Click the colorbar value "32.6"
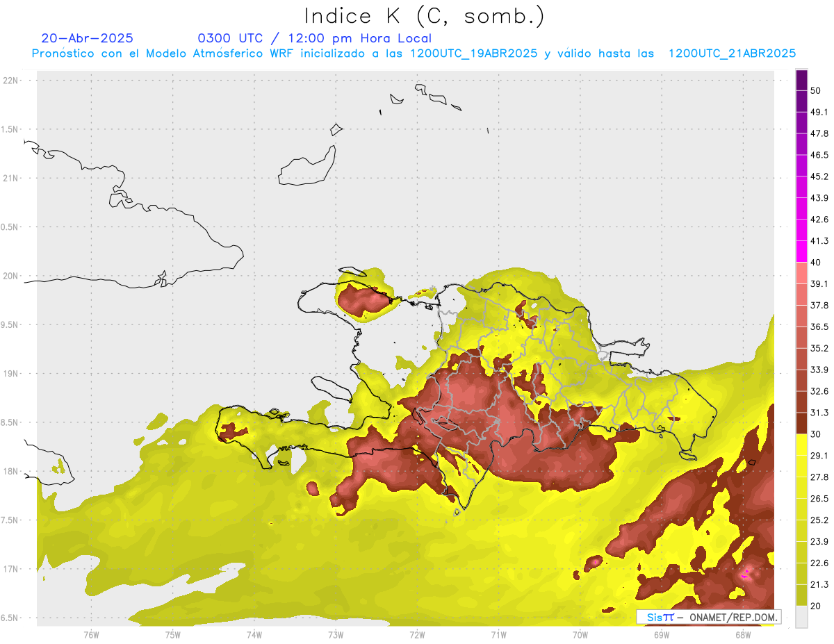The height and width of the screenshot is (644, 834). (819, 392)
